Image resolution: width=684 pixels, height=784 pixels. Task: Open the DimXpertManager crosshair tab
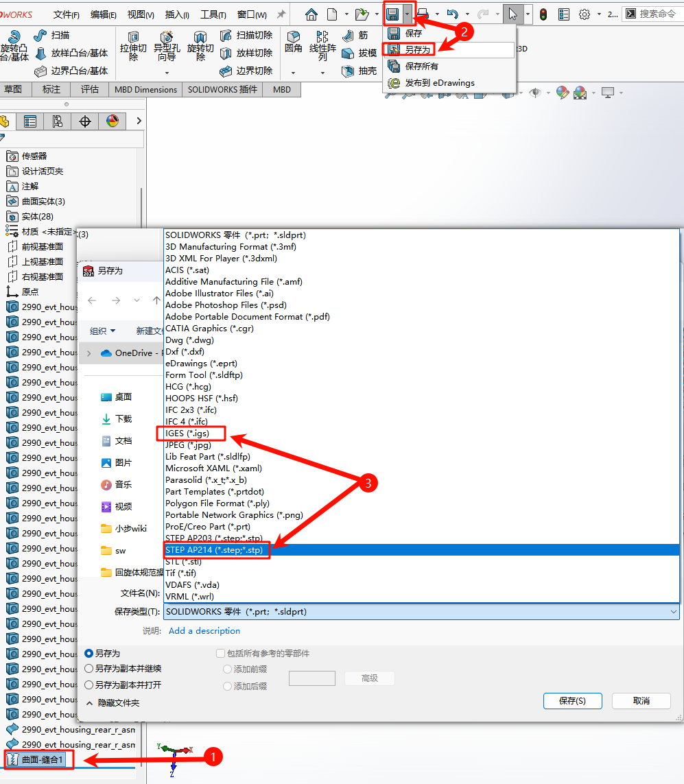(x=85, y=121)
